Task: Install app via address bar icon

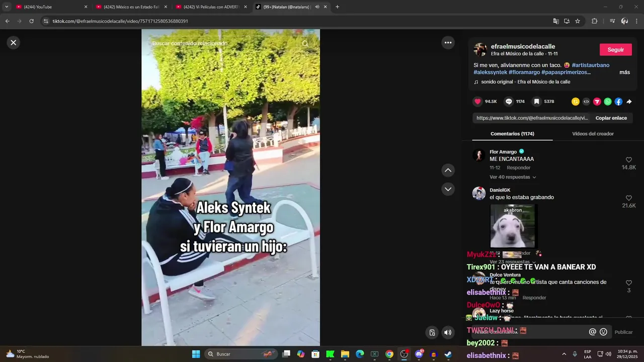Action: tap(567, 21)
